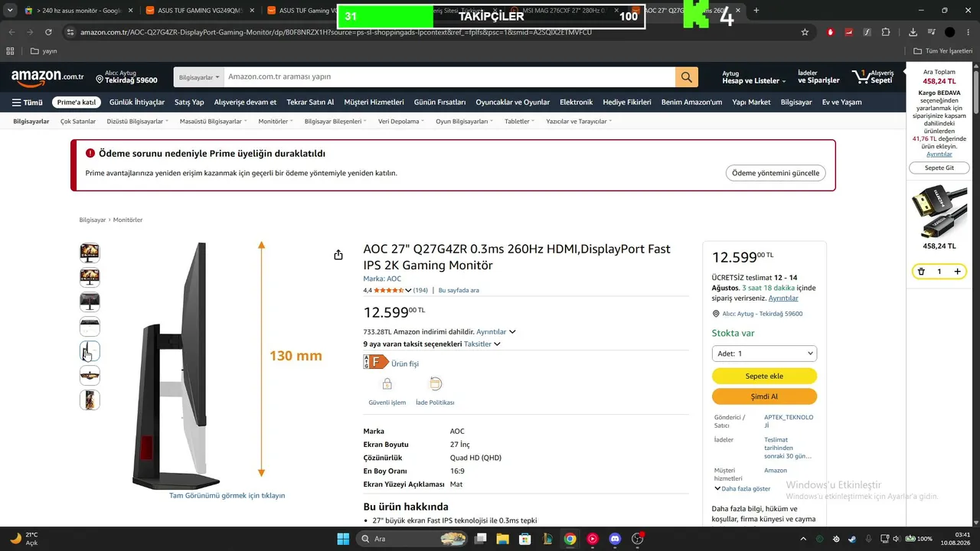The width and height of the screenshot is (980, 551).
Task: Click the Sepete Git button
Action: click(939, 168)
